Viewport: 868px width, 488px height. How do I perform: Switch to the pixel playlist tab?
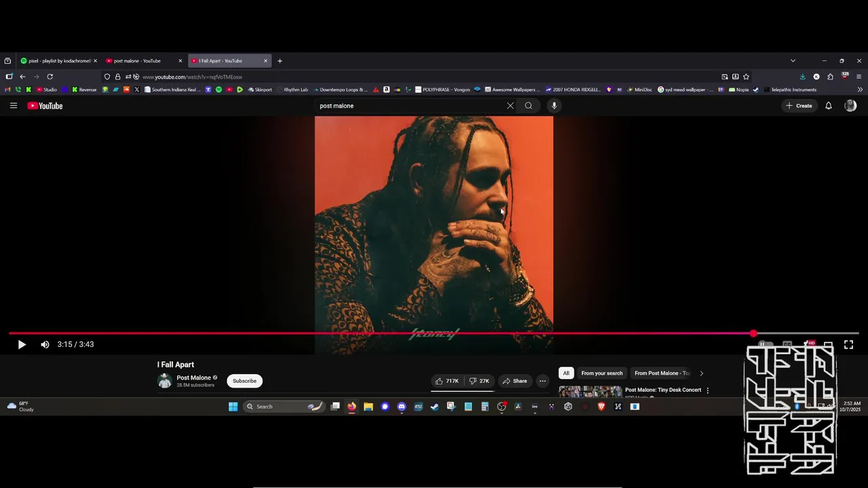pos(59,61)
